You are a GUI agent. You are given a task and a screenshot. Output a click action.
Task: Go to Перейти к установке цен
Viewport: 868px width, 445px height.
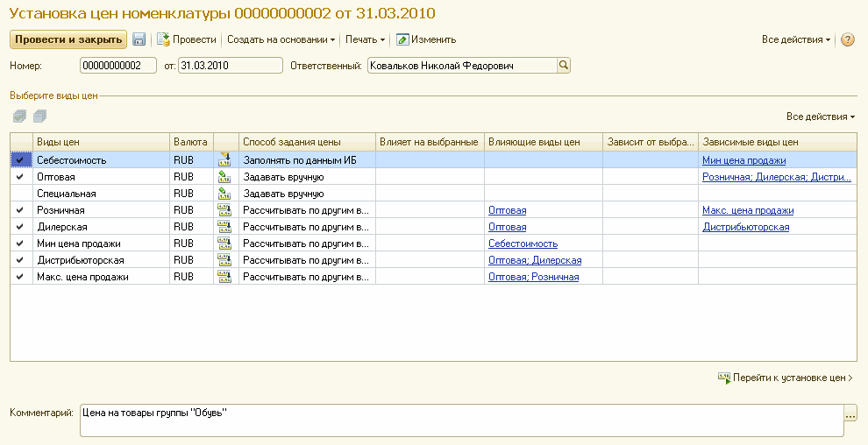click(793, 378)
